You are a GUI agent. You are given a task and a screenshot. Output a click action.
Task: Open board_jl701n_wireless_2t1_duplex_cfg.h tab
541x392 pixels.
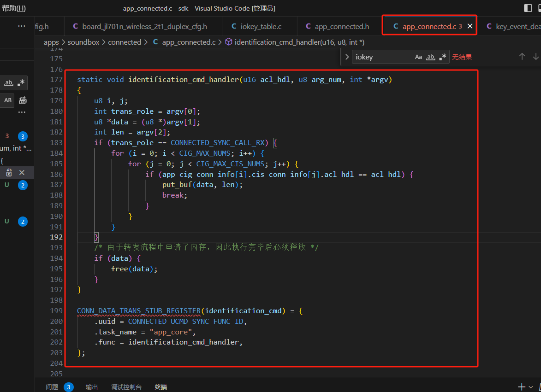(x=140, y=27)
